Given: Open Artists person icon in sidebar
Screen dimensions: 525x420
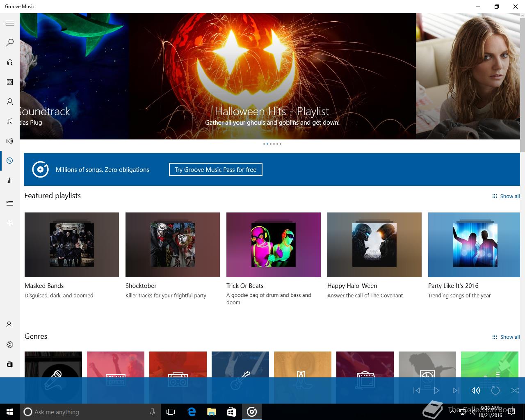Looking at the screenshot, I should tap(10, 102).
